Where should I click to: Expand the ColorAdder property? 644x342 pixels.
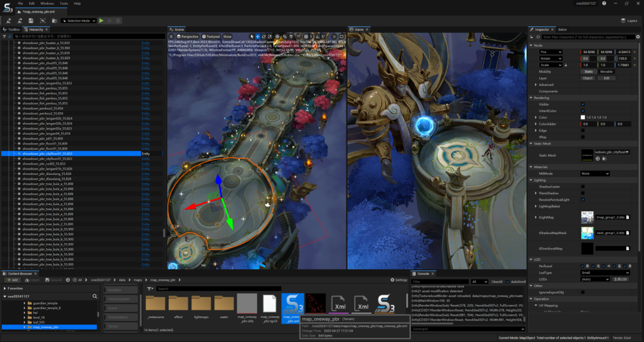click(536, 124)
